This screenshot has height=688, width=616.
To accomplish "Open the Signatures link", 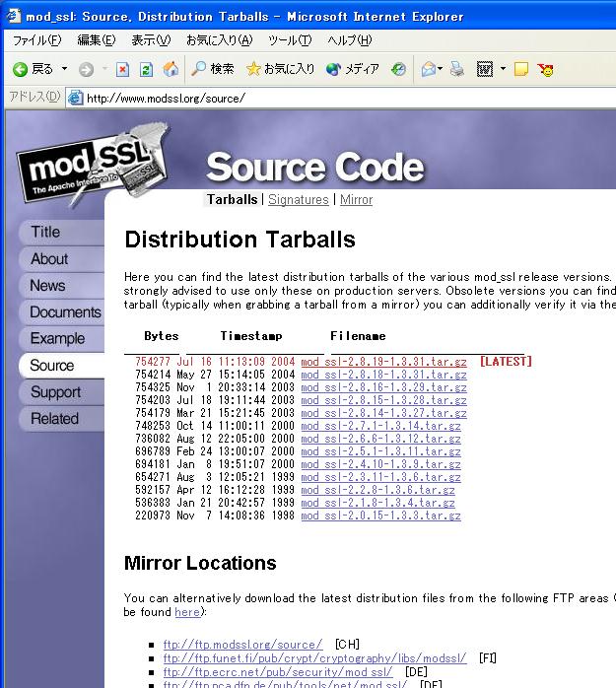I will [299, 200].
